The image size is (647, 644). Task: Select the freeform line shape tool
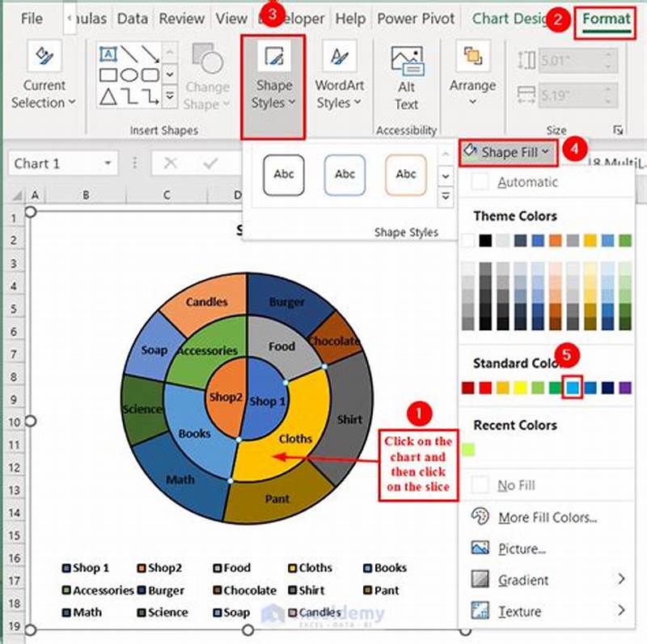128,95
